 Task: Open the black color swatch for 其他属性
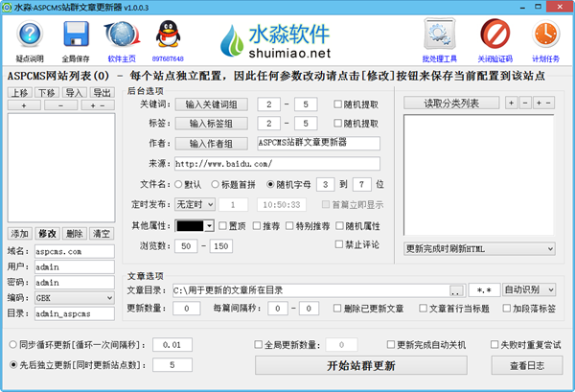(195, 225)
